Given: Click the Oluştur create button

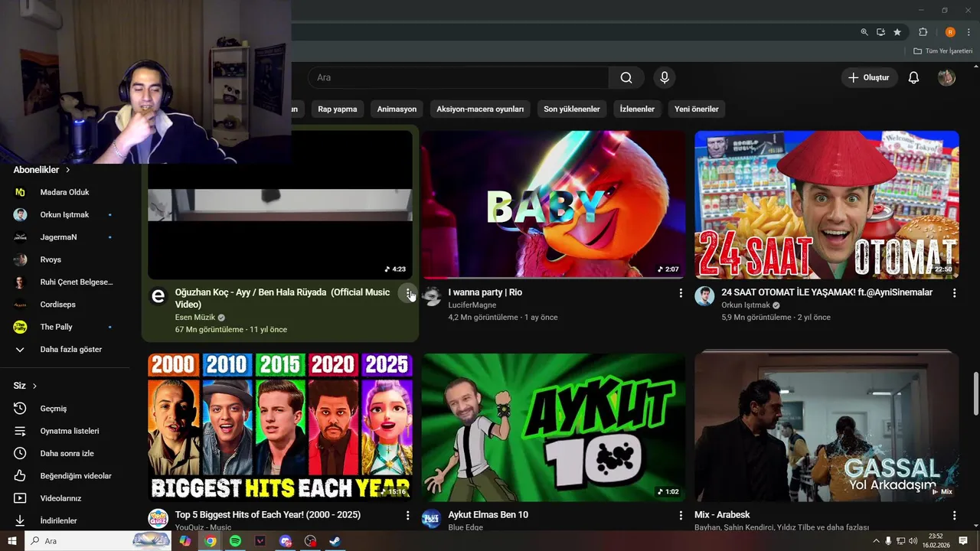Looking at the screenshot, I should 869,77.
